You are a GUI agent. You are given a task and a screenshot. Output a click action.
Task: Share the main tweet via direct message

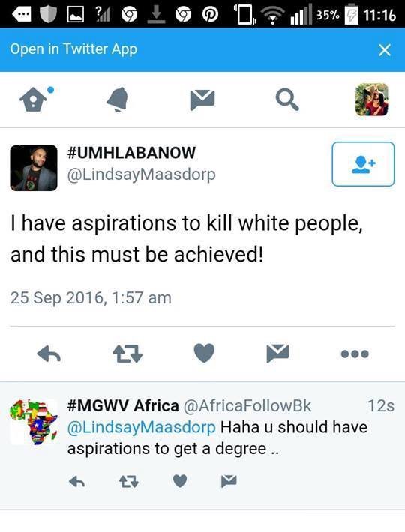pos(277,353)
